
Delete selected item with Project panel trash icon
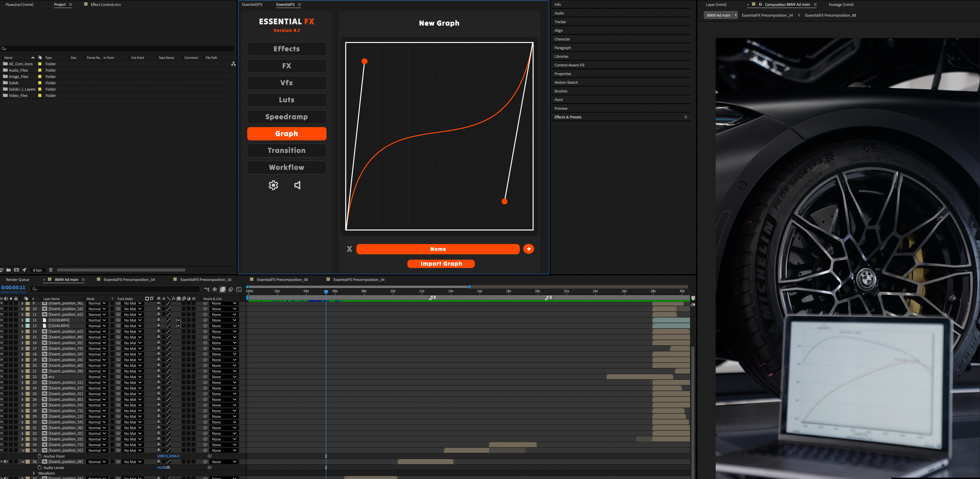click(x=51, y=270)
